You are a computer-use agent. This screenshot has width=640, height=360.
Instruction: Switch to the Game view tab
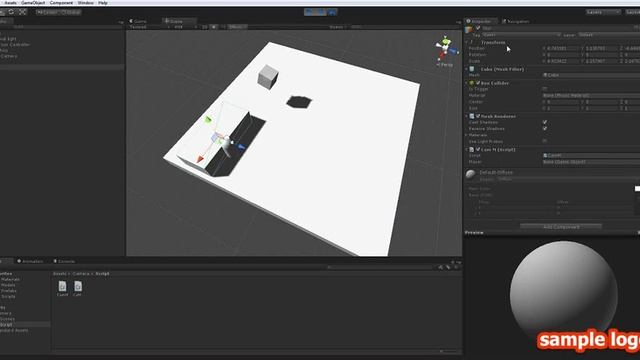(x=139, y=21)
